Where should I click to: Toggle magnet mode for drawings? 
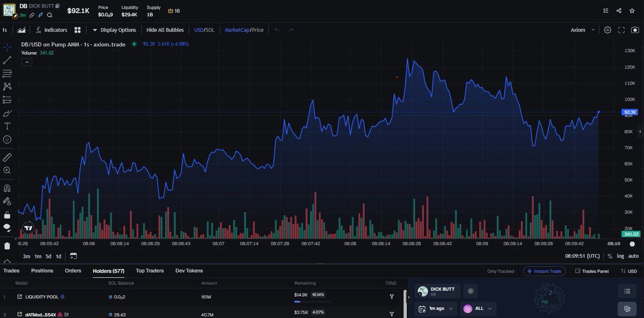[7, 189]
